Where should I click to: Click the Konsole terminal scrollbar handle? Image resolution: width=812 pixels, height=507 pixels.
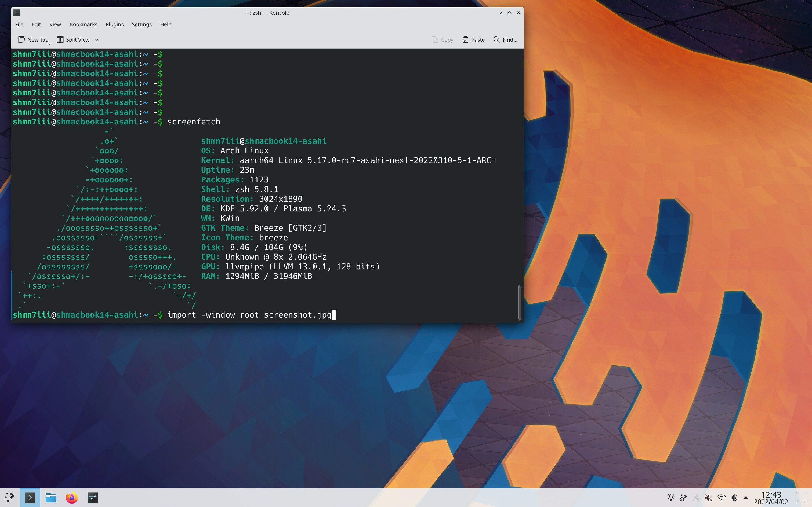point(519,303)
